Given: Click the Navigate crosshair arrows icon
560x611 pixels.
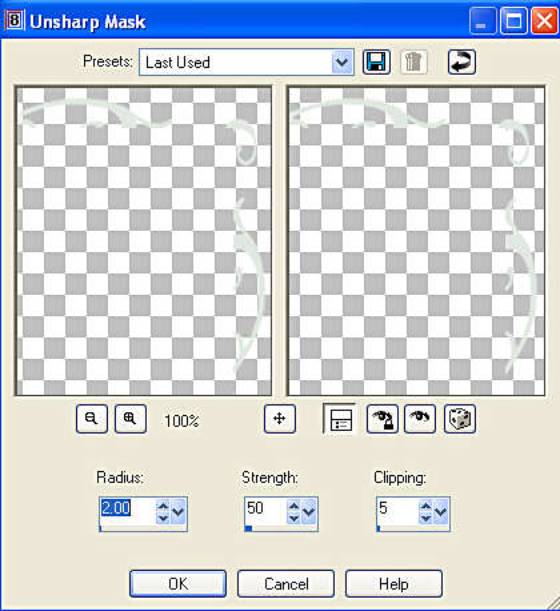Looking at the screenshot, I should 279,419.
